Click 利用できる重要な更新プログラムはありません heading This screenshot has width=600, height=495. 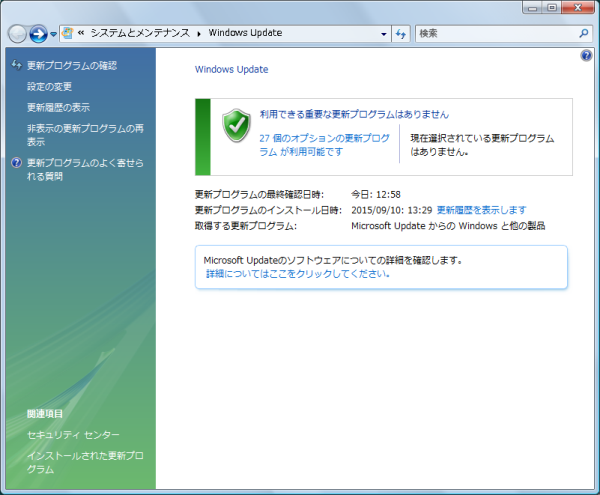pyautogui.click(x=354, y=114)
